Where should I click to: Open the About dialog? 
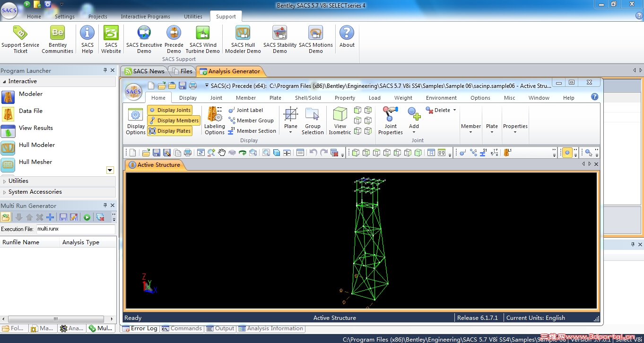(347, 37)
